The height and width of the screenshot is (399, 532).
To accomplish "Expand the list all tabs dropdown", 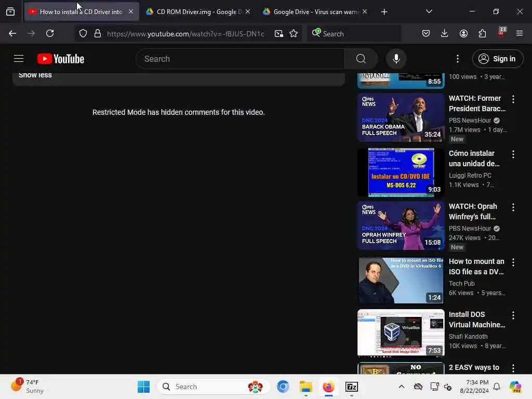I will pos(429,11).
